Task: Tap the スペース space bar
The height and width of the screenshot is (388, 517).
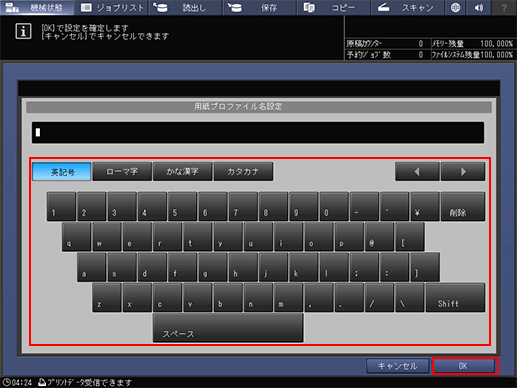Action: (x=228, y=328)
